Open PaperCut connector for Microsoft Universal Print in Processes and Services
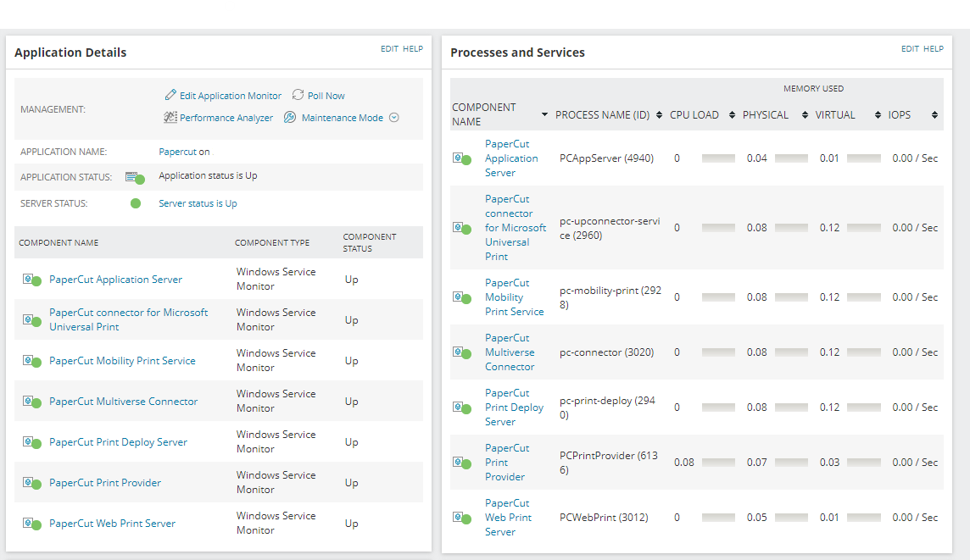Image resolution: width=970 pixels, height=560 pixels. point(516,227)
